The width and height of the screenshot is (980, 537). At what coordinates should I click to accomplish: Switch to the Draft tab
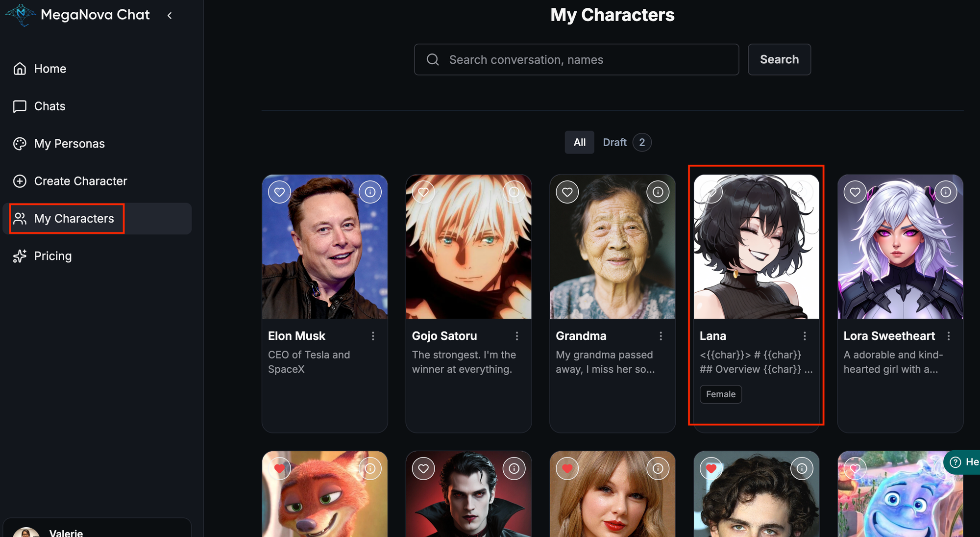(x=614, y=142)
